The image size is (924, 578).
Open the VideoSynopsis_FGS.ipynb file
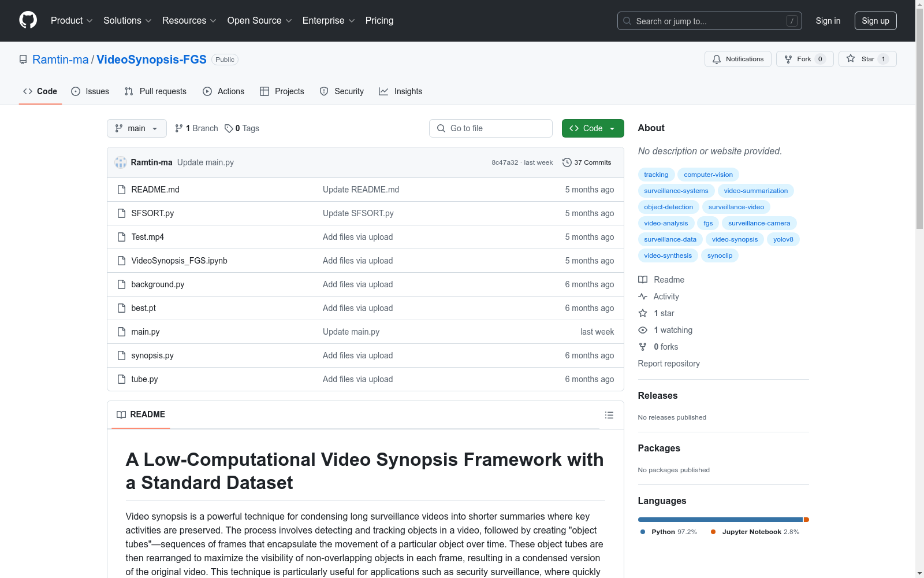(x=179, y=261)
